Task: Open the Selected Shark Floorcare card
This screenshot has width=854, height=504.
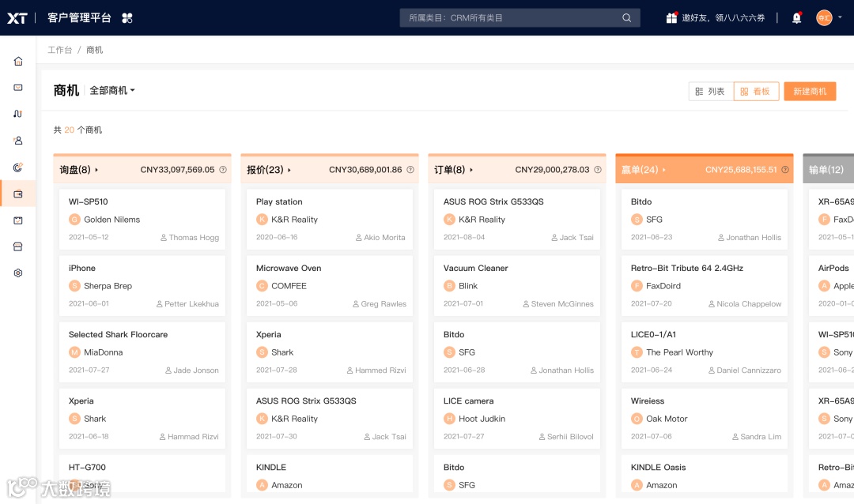Action: click(142, 352)
